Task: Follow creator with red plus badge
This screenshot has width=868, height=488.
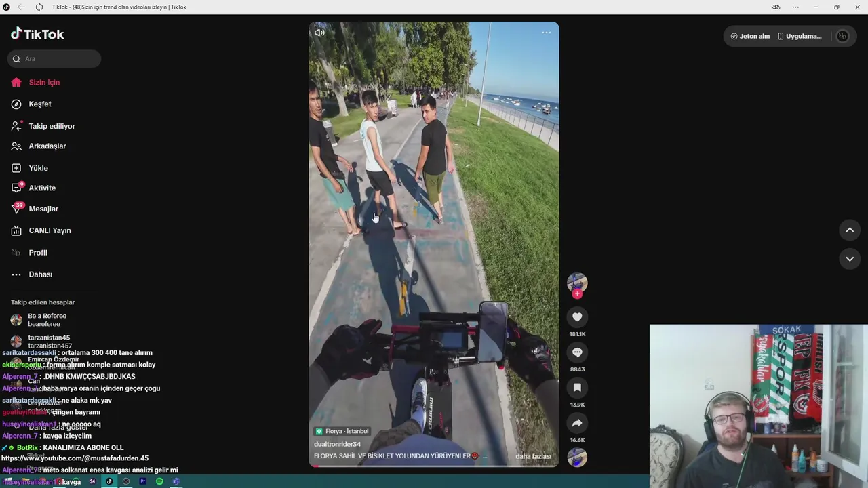Action: pyautogui.click(x=577, y=293)
